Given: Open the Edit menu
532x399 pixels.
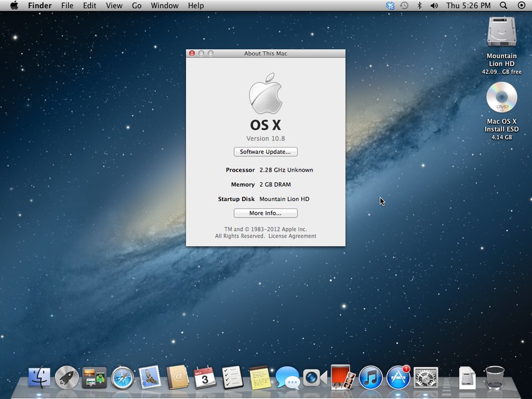Looking at the screenshot, I should [90, 6].
